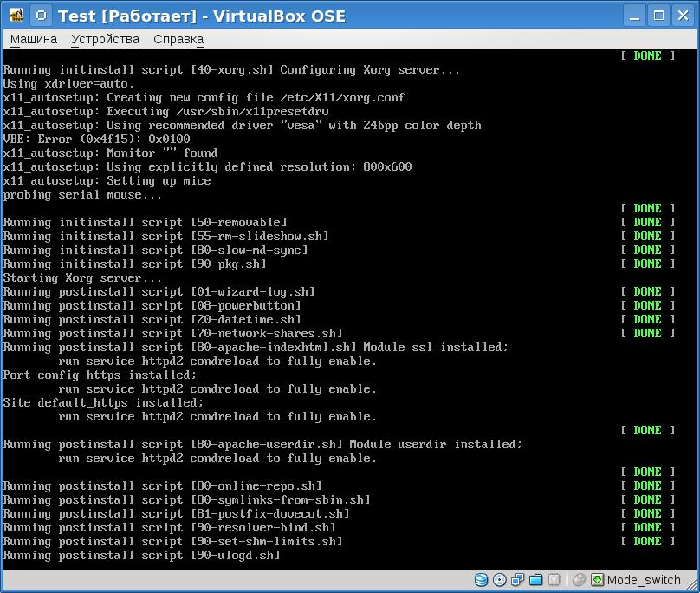Screen dimensions: 700x593
Task: Open the Устройства menu
Action: pyautogui.click(x=105, y=39)
